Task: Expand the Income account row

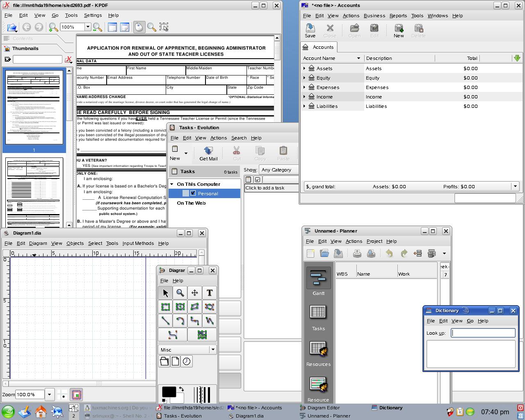Action: point(304,97)
